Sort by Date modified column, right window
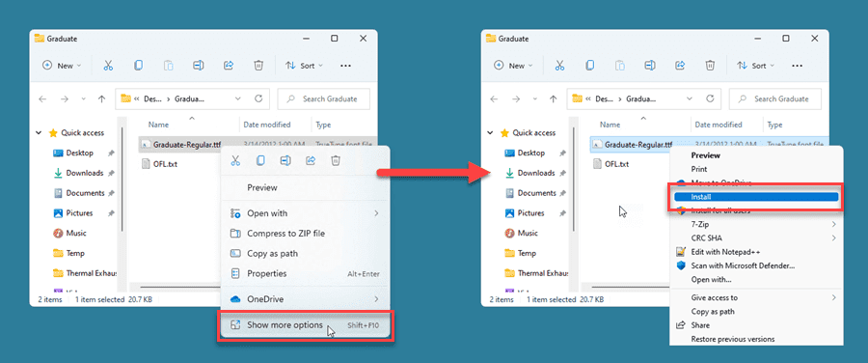 (x=718, y=125)
